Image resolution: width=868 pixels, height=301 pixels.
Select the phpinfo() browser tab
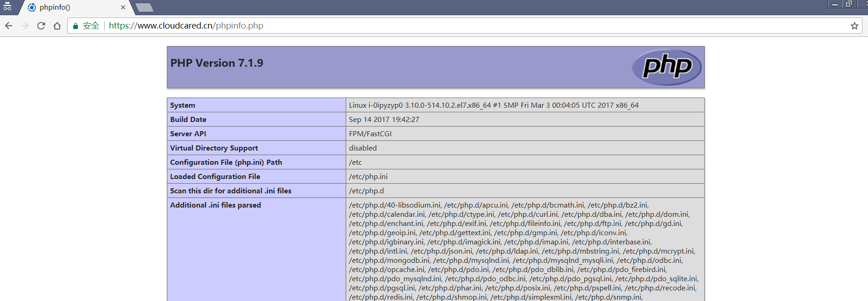click(x=76, y=7)
